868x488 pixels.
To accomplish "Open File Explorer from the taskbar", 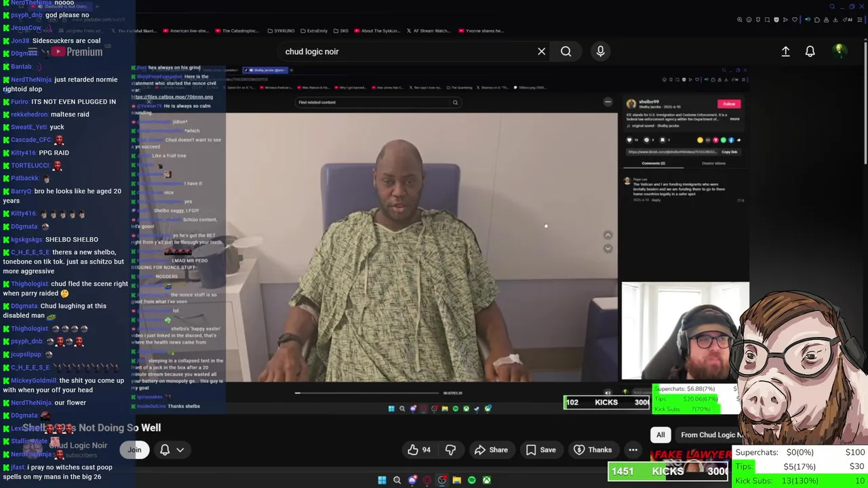I will coord(456,481).
